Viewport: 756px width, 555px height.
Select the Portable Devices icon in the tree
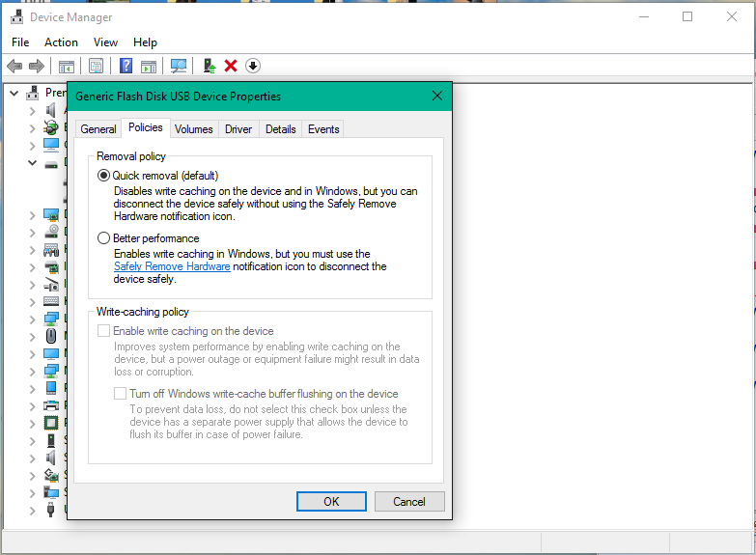pyautogui.click(x=51, y=388)
